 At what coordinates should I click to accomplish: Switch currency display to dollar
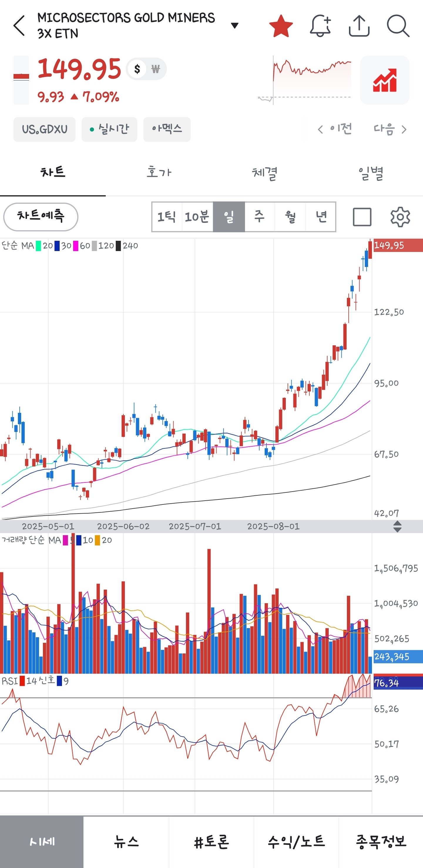tap(137, 69)
